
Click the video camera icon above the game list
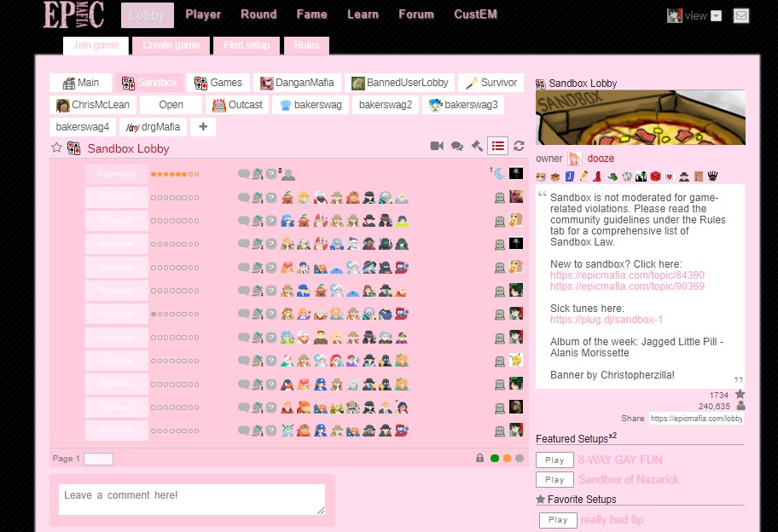[437, 146]
